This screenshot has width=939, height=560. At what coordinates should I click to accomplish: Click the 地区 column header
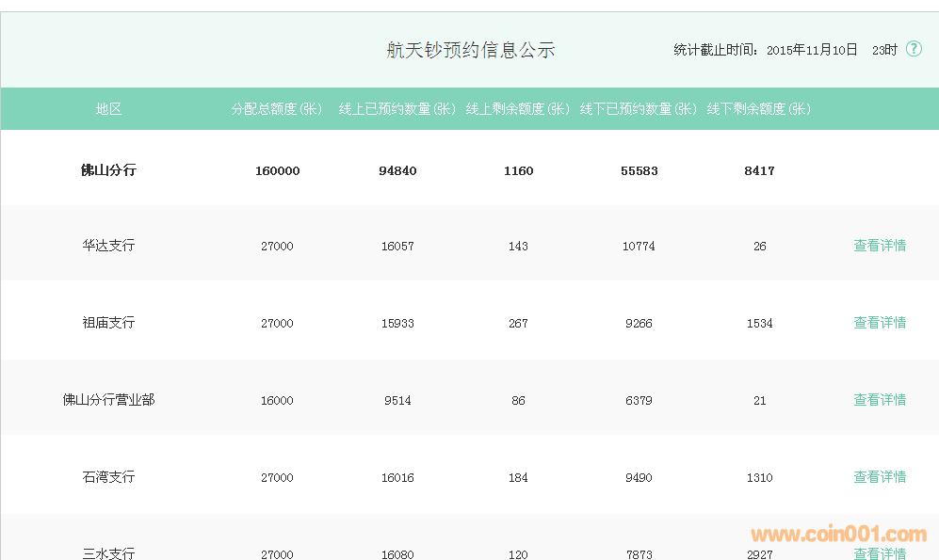(108, 109)
